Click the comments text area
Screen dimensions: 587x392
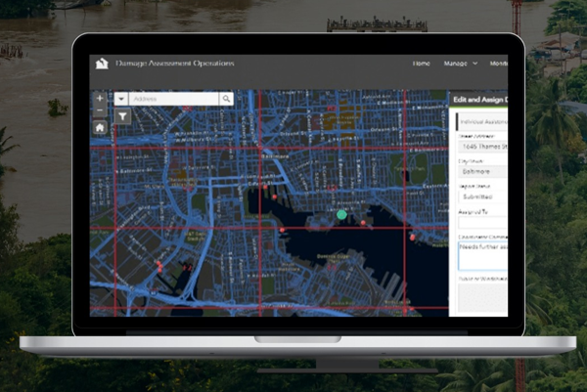point(481,256)
